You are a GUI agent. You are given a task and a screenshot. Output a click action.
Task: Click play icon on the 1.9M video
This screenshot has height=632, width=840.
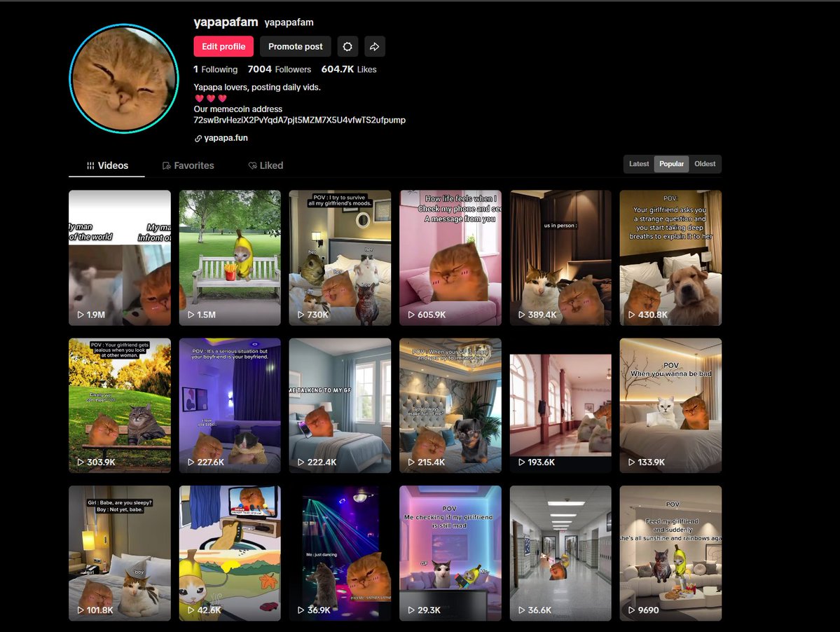point(81,315)
